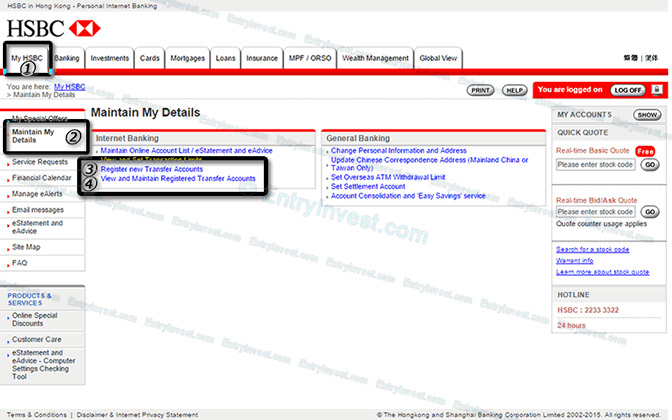Viewport: 672px width, 420px height.
Task: Switch language to Simplified Chinese
Action: [x=651, y=58]
